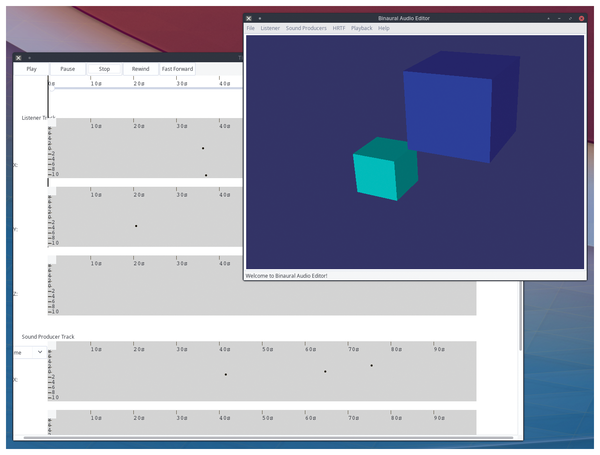Image resolution: width=600 pixels, height=455 pixels.
Task: Select the teal cube in the 3D view
Action: click(x=385, y=170)
